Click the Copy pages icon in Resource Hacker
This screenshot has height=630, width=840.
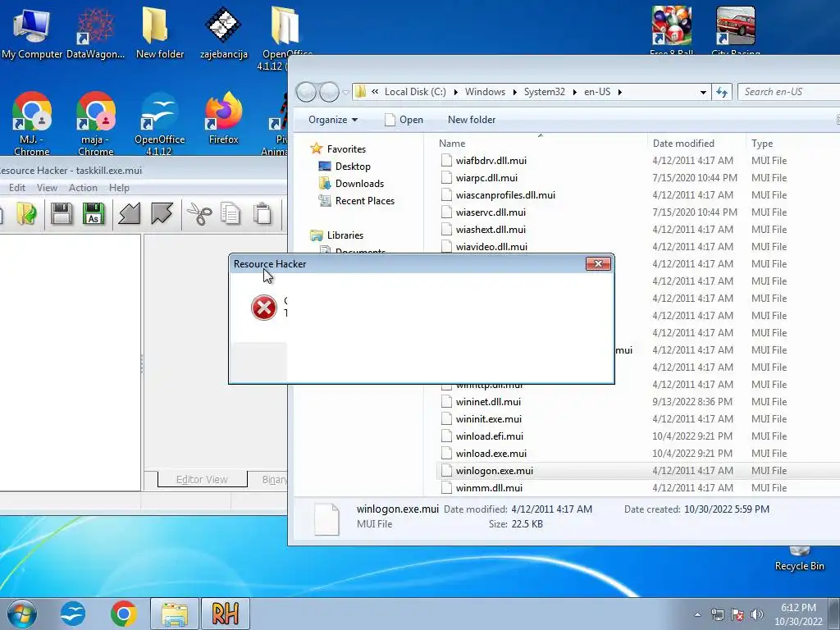point(231,214)
